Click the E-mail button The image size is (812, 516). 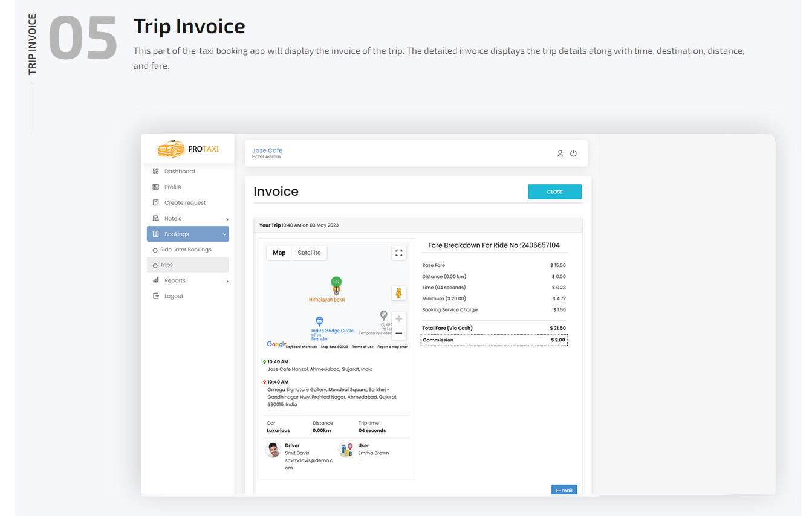point(564,490)
